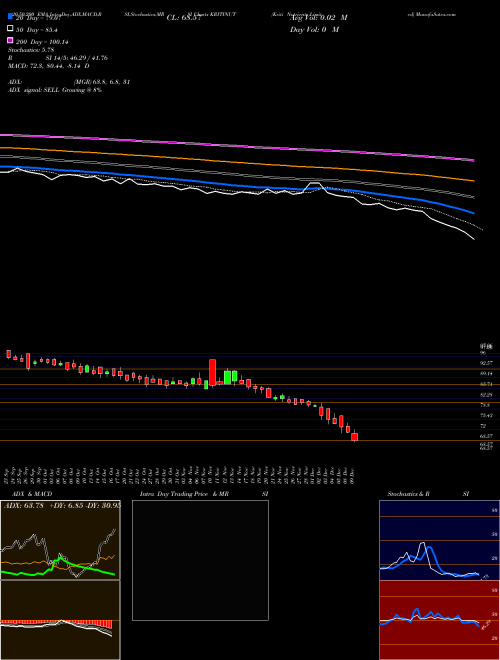The width and height of the screenshot is (500, 660).
Task: Click the empty Intra Day Trading Price panel
Action: [x=200, y=560]
